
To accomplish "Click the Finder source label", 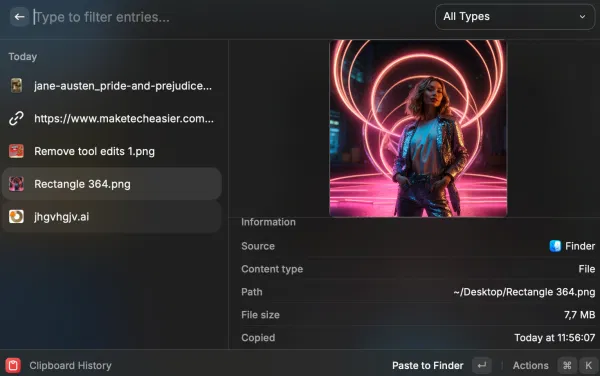I will (580, 246).
